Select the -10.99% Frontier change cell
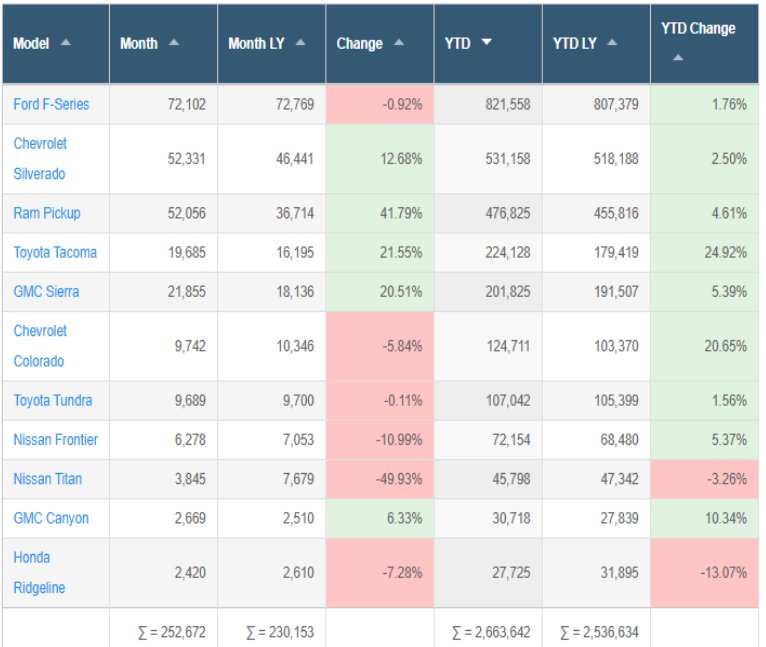Screen dimensions: 766x647 [380, 440]
